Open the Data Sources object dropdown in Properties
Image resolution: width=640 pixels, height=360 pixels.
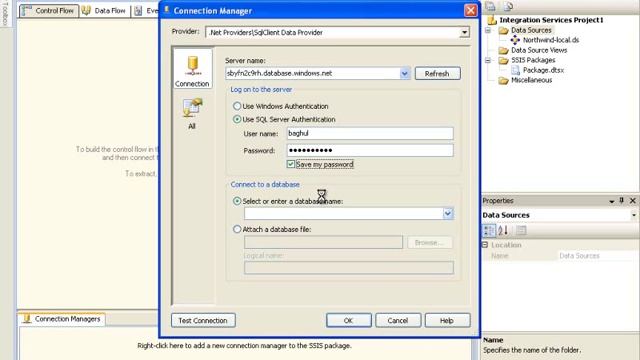[x=633, y=215]
